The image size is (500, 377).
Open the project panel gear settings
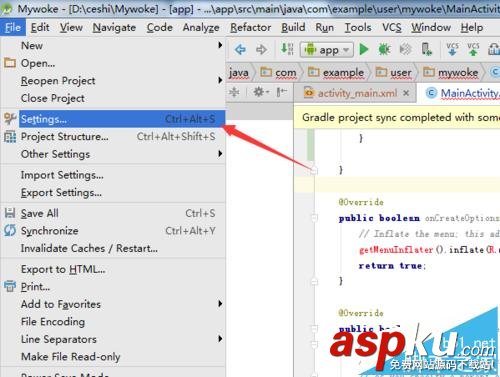[261, 92]
